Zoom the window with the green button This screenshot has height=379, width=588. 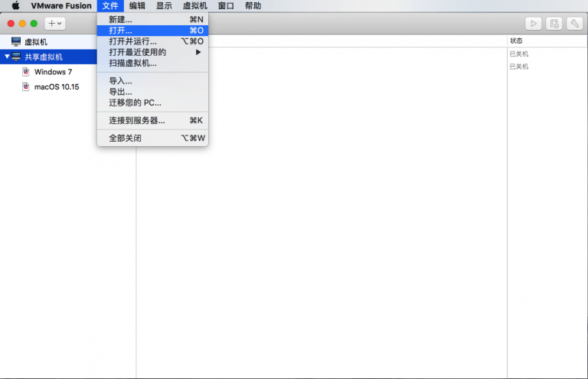click(x=34, y=23)
